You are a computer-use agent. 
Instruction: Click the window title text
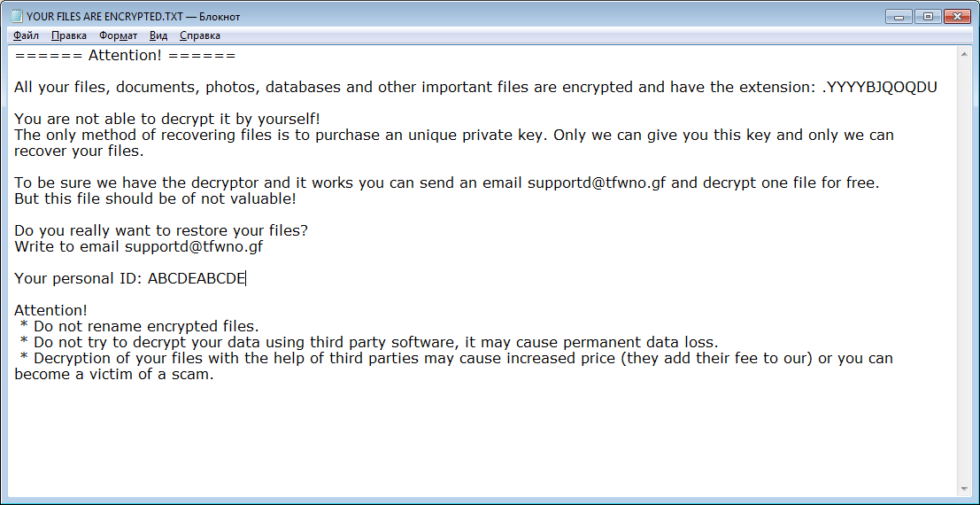coord(133,17)
